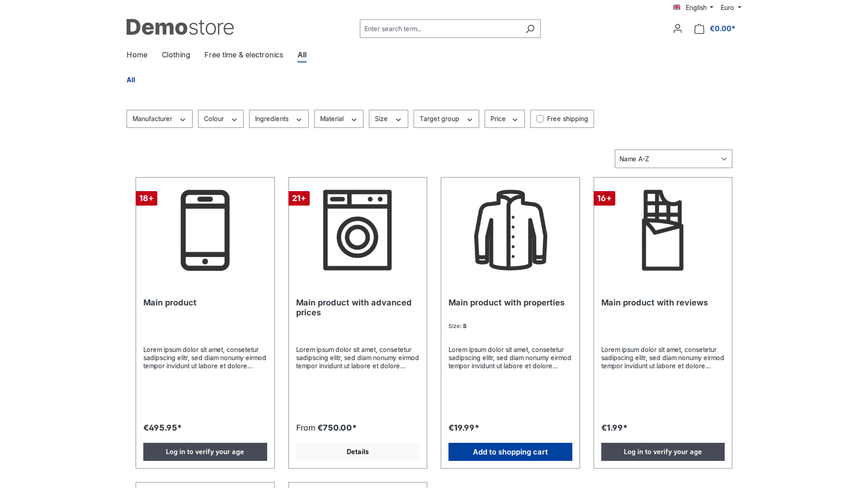Open the user account icon
The width and height of the screenshot is (868, 488).
pos(677,29)
